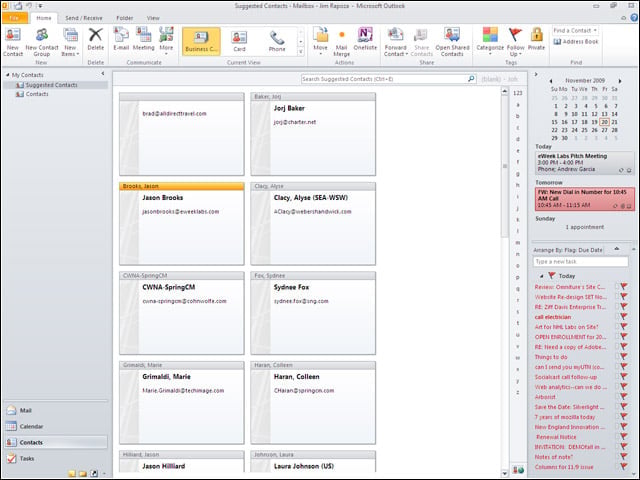Click Open Shared Contacts
This screenshot has width=640, height=480.
click(452, 42)
